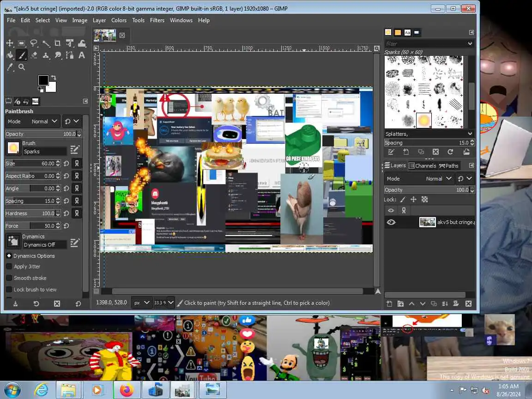
Task: Switch to the Undo History tab
Action: [26, 102]
